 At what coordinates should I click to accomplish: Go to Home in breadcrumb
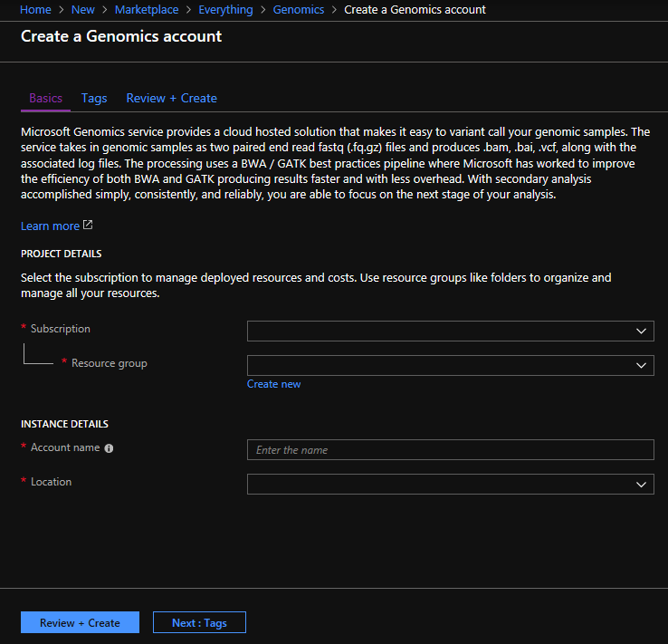pos(35,9)
